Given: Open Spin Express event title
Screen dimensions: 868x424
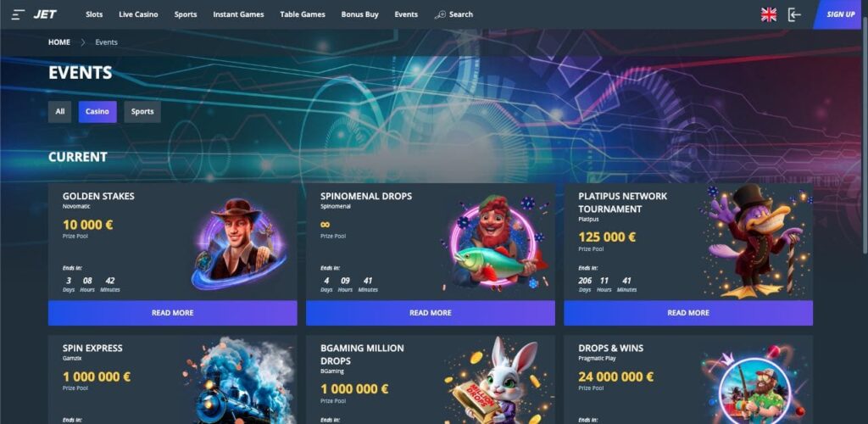Looking at the screenshot, I should (x=92, y=349).
